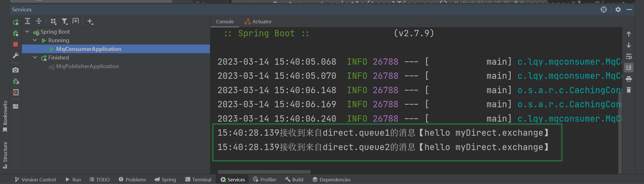
Task: Collapse the Spring Boot tree node
Action: pyautogui.click(x=27, y=32)
